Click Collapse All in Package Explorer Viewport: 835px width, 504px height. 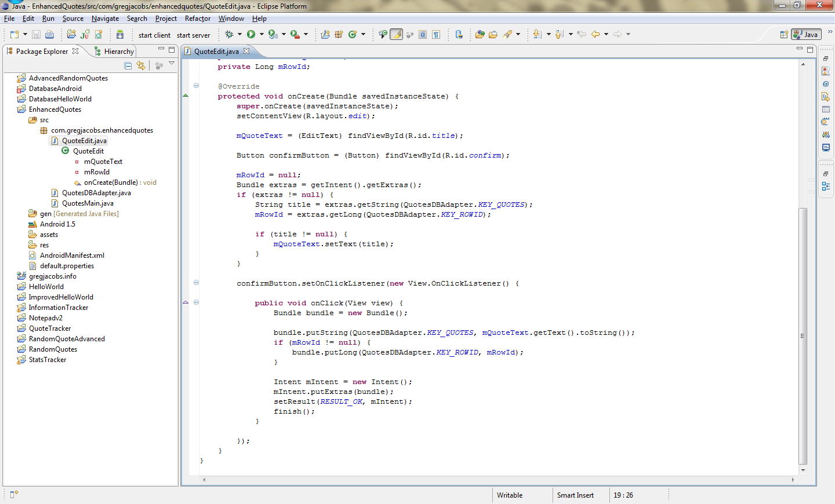(x=128, y=66)
